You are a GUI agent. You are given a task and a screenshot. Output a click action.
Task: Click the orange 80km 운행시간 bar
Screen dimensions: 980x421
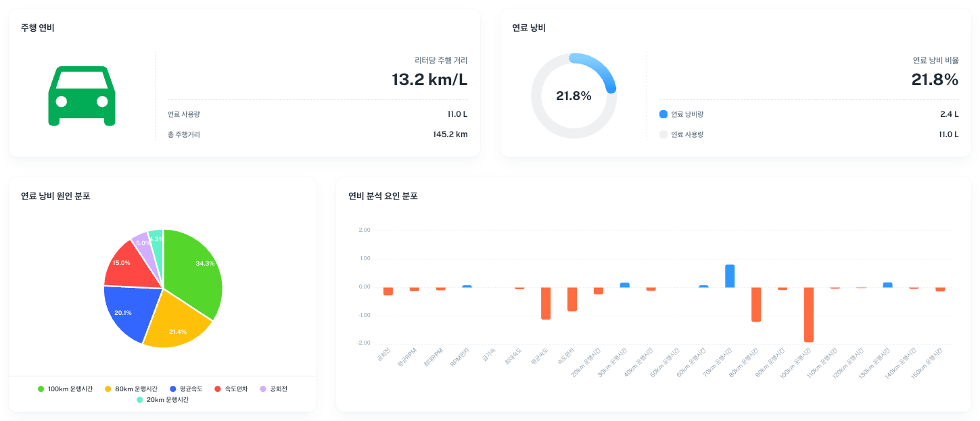tap(756, 304)
